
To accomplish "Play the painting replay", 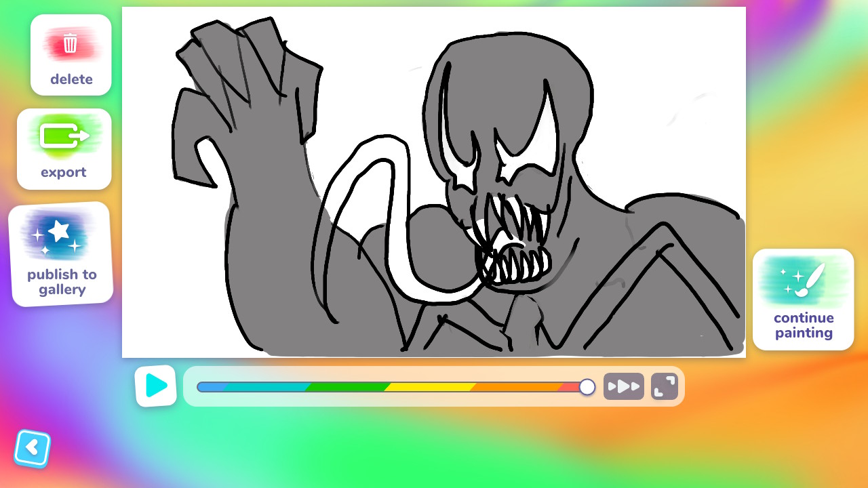I will click(155, 386).
